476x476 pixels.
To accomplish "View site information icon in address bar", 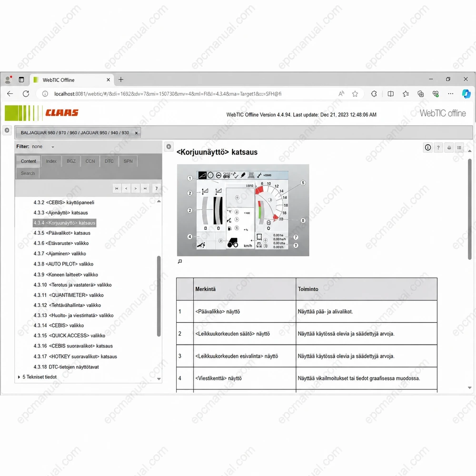I will [45, 94].
